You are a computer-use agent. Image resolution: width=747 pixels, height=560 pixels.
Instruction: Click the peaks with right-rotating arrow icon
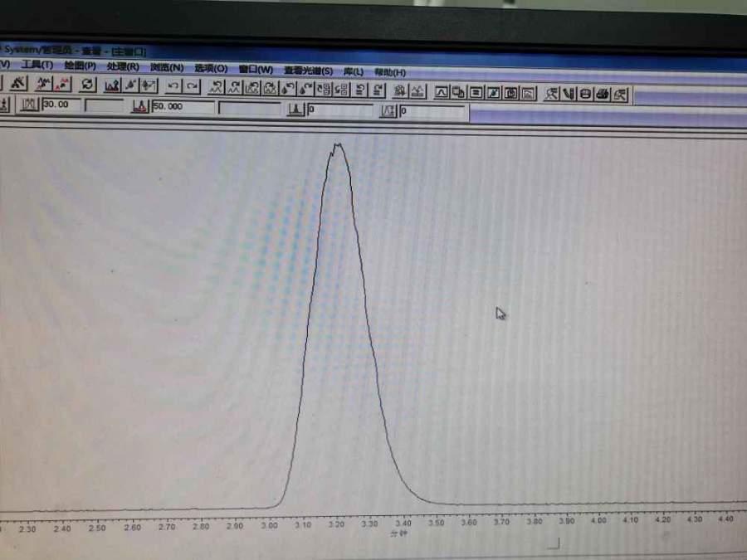pyautogui.click(x=234, y=88)
